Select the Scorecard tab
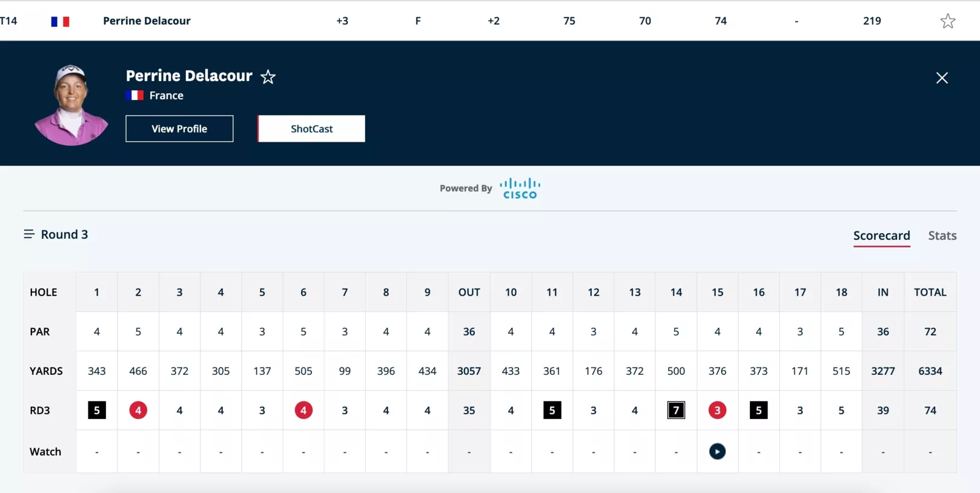Viewport: 980px width, 493px height. tap(881, 236)
